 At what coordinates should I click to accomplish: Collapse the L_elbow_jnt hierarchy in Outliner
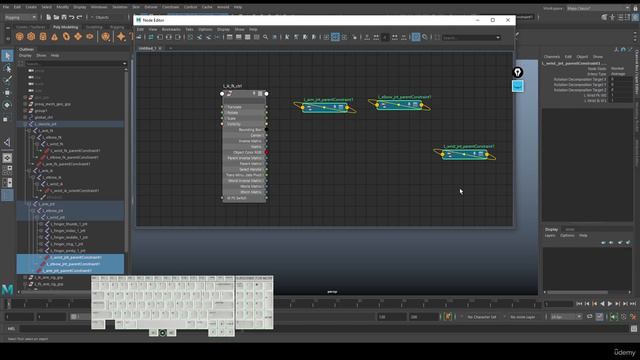pos(33,211)
